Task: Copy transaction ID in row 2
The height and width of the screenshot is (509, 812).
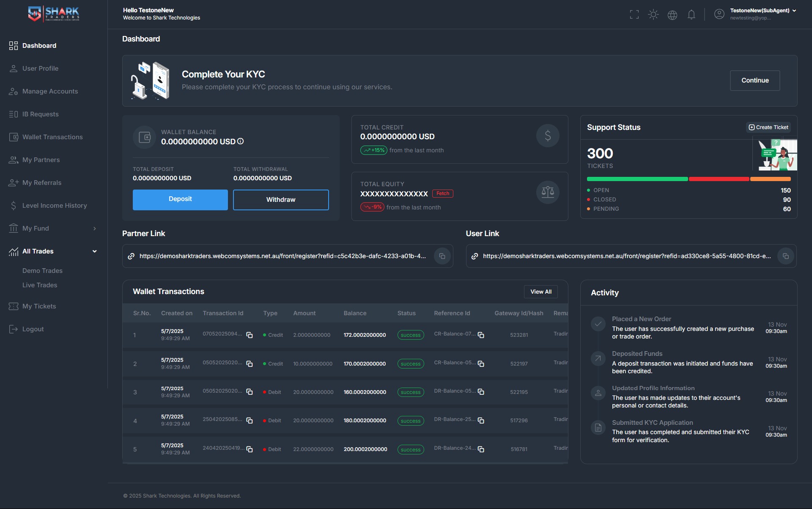Action: [250, 364]
